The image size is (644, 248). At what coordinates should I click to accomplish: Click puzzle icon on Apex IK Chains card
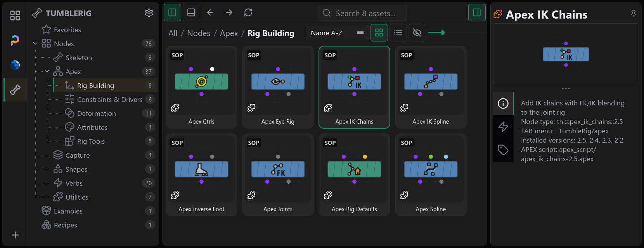(328, 107)
